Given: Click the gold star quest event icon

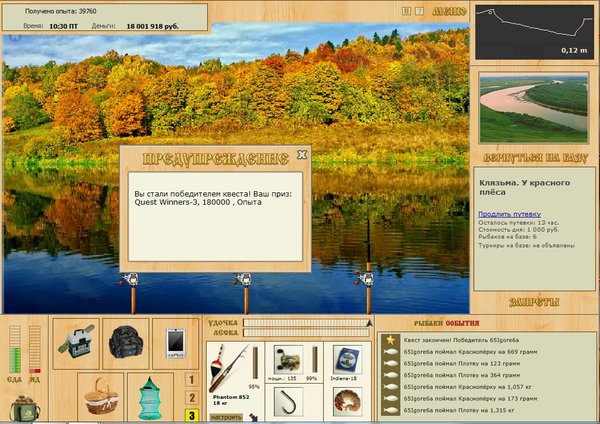Looking at the screenshot, I should pyautogui.click(x=390, y=340).
